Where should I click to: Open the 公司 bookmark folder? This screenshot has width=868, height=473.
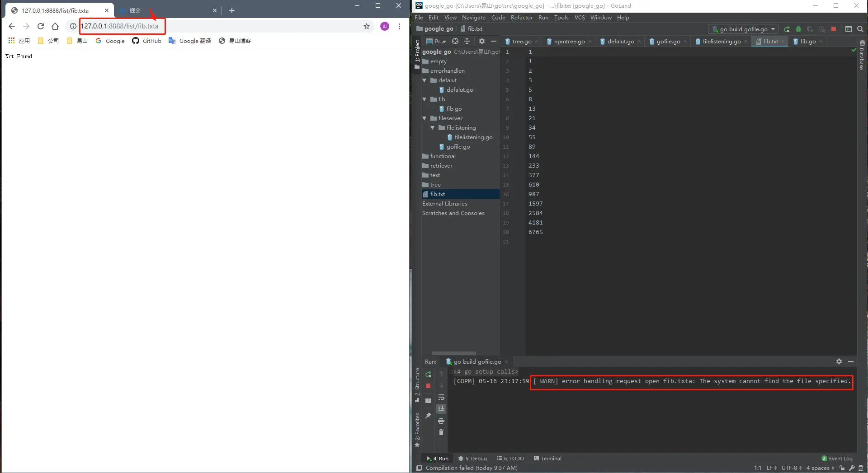tap(48, 41)
